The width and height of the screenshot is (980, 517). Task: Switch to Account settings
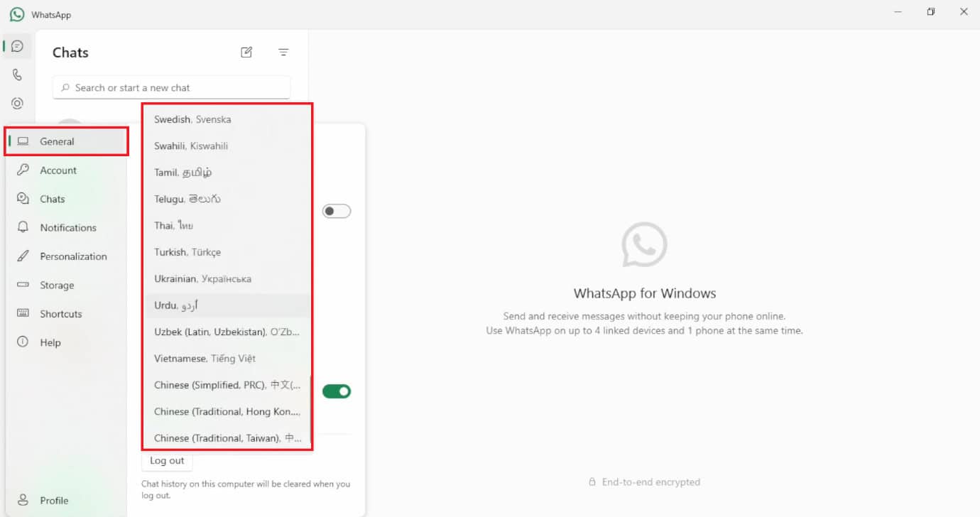tap(67, 170)
